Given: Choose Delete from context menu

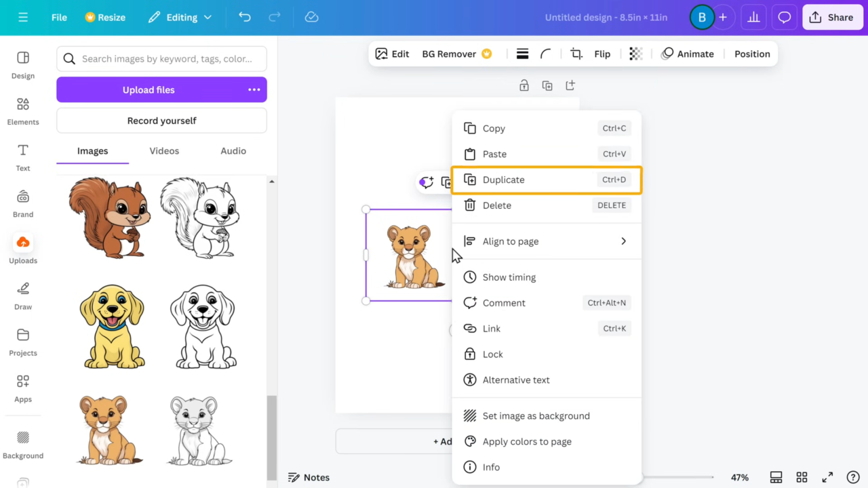Looking at the screenshot, I should pos(547,205).
